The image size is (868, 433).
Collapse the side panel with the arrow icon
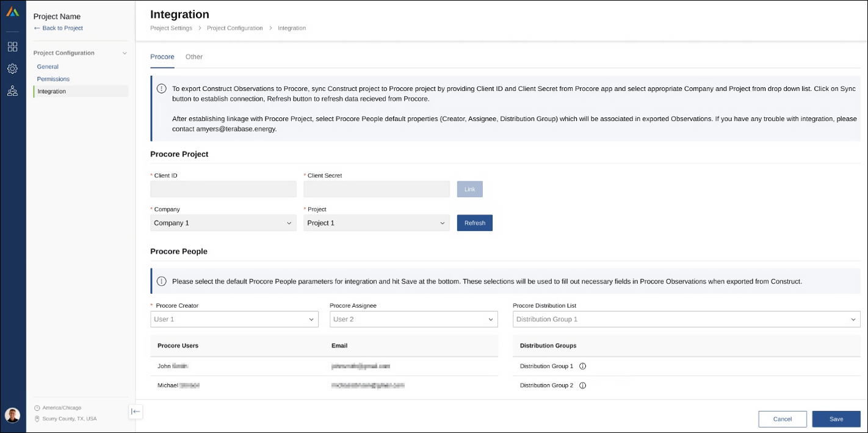click(x=136, y=412)
